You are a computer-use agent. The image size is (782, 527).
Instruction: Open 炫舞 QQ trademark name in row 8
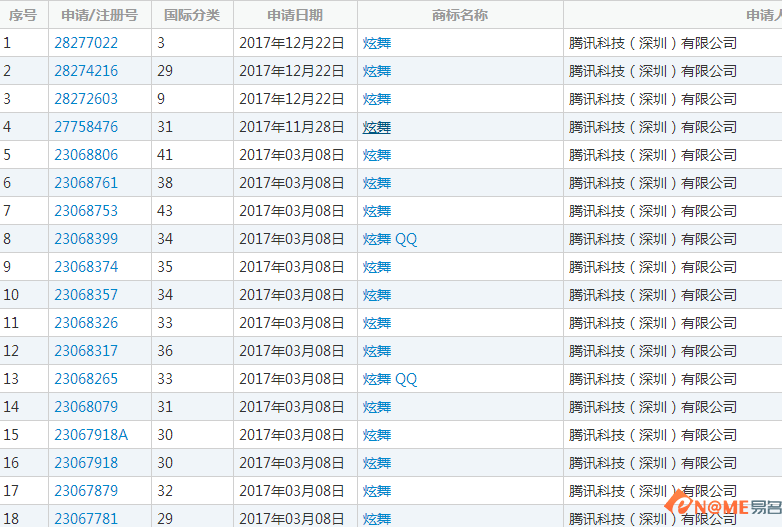click(x=390, y=239)
